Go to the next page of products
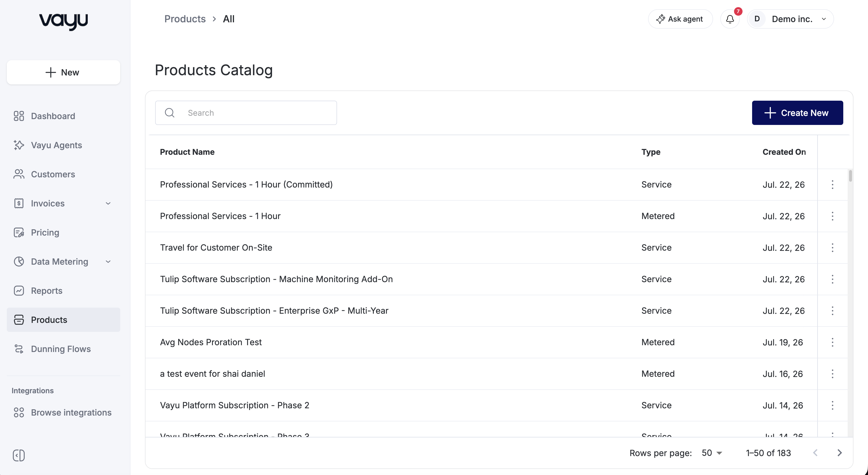 840,453
